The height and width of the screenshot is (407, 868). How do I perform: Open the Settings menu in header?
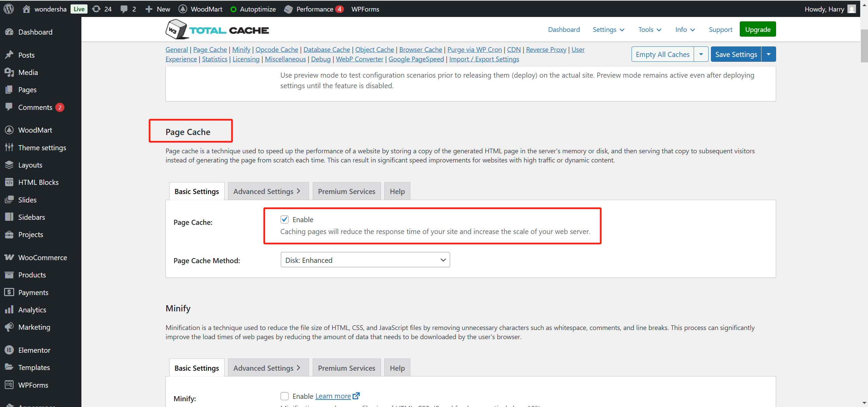608,30
